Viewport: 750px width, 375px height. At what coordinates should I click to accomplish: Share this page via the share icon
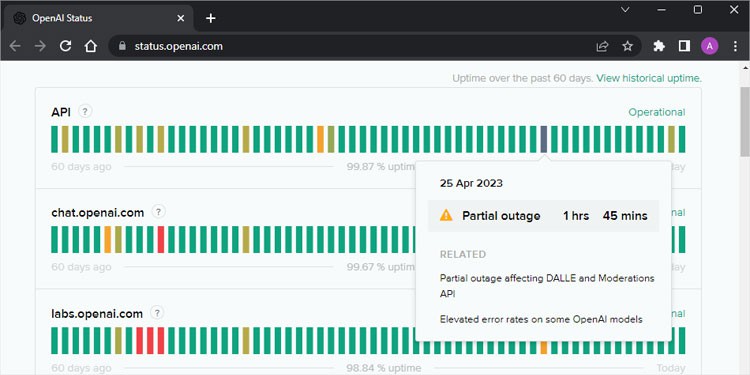tap(602, 46)
